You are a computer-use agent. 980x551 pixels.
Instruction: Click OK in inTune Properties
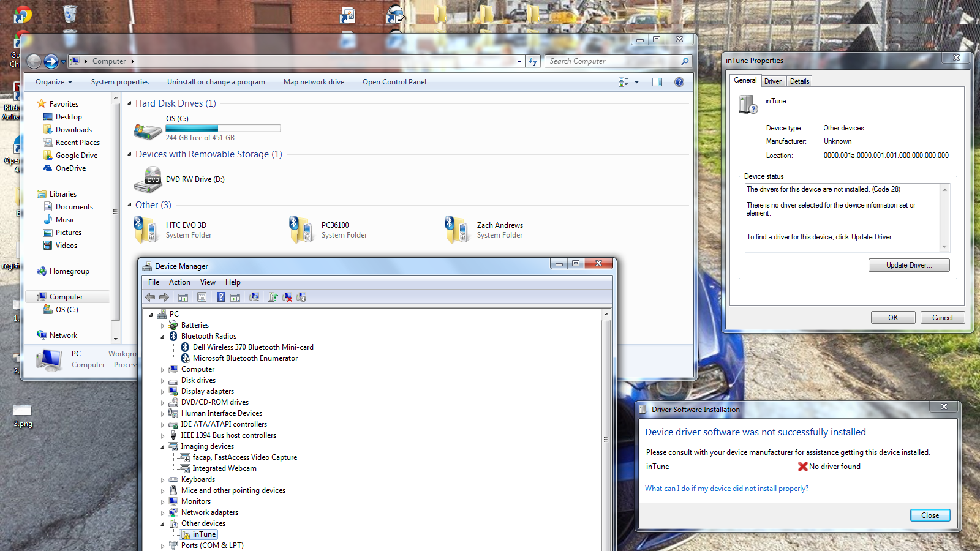(893, 318)
